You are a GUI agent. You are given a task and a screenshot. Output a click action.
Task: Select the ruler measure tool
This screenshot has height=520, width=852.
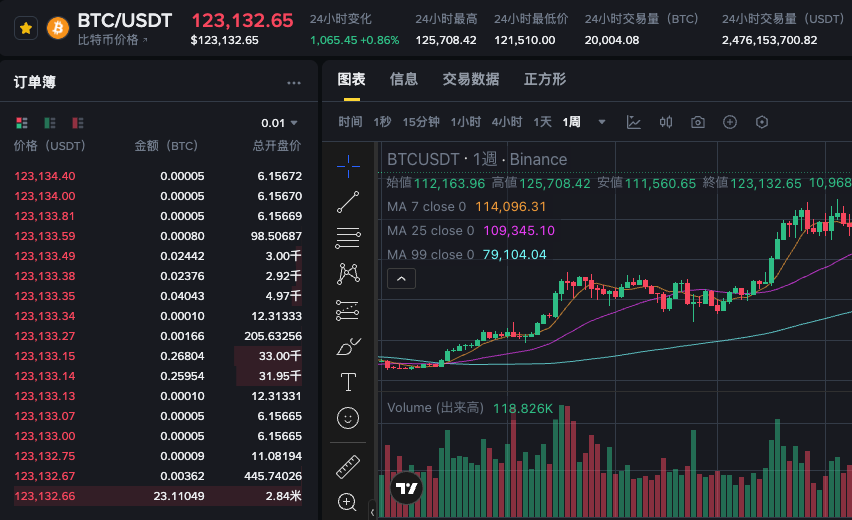coord(348,465)
